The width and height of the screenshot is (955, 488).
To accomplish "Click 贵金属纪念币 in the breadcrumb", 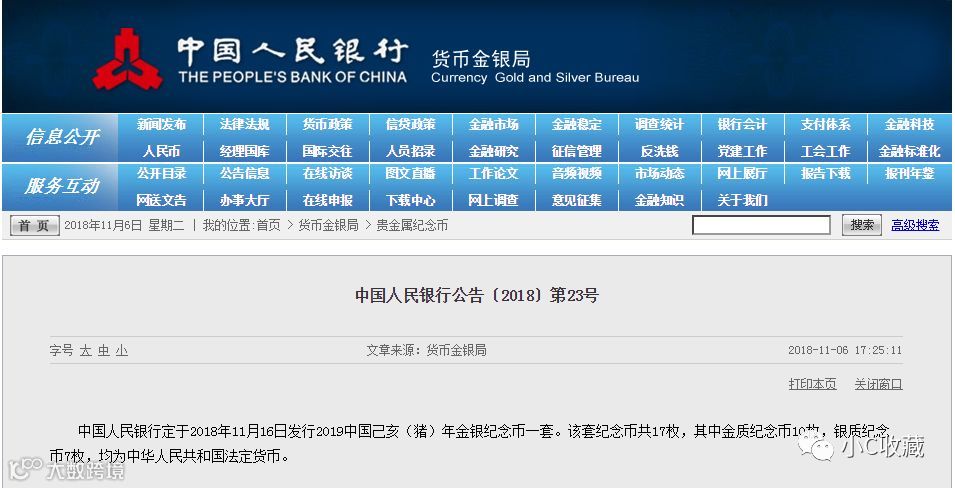I will pyautogui.click(x=412, y=225).
